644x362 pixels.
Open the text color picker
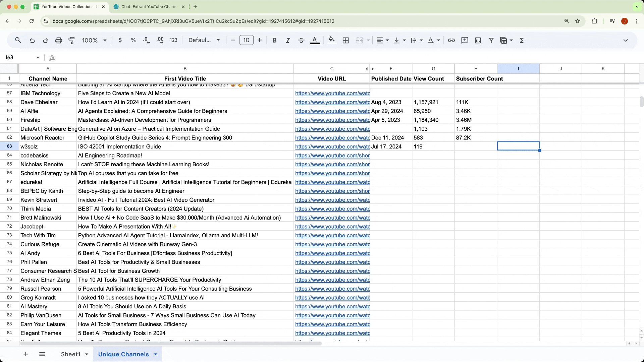pos(315,40)
